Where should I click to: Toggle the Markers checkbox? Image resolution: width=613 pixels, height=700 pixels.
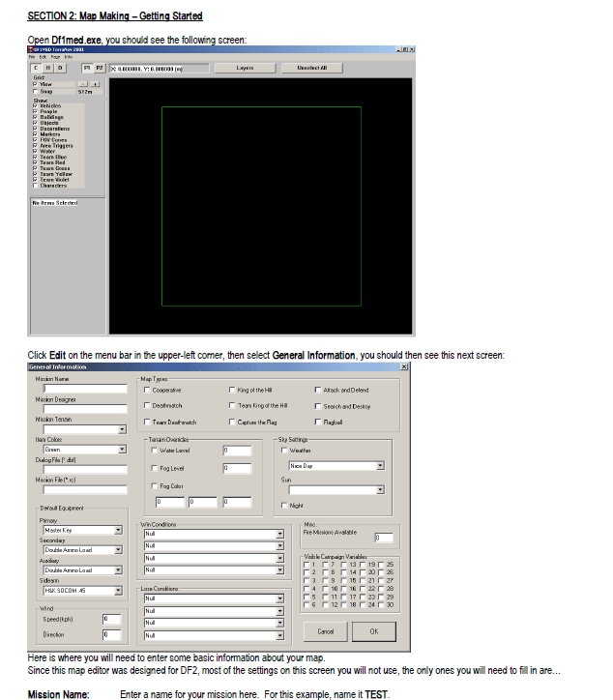35,134
